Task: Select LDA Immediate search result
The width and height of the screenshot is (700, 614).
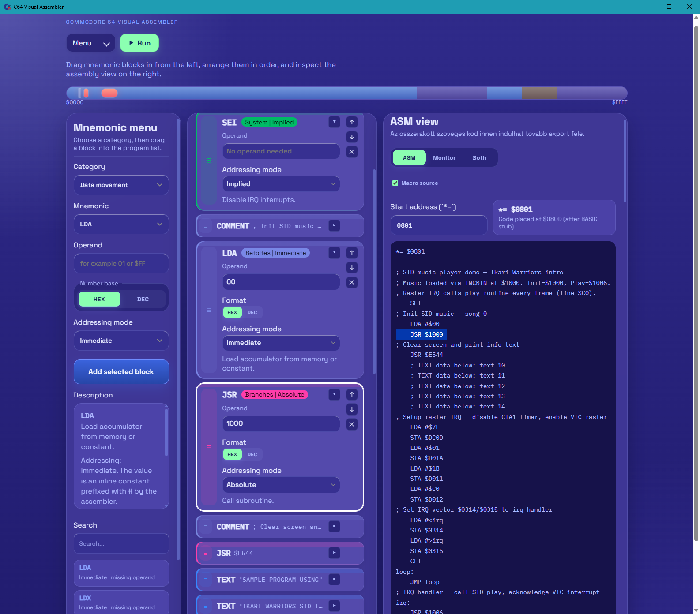Action: coord(121,572)
